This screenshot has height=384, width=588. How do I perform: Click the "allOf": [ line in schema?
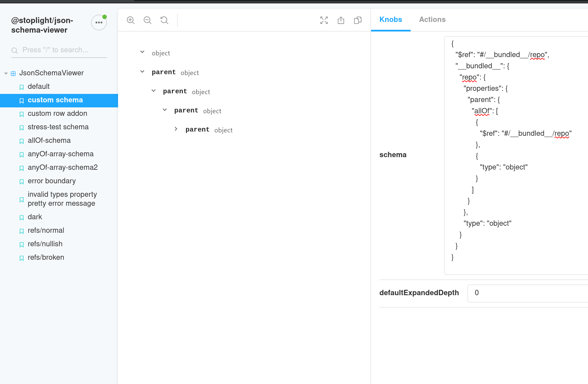pyautogui.click(x=485, y=111)
